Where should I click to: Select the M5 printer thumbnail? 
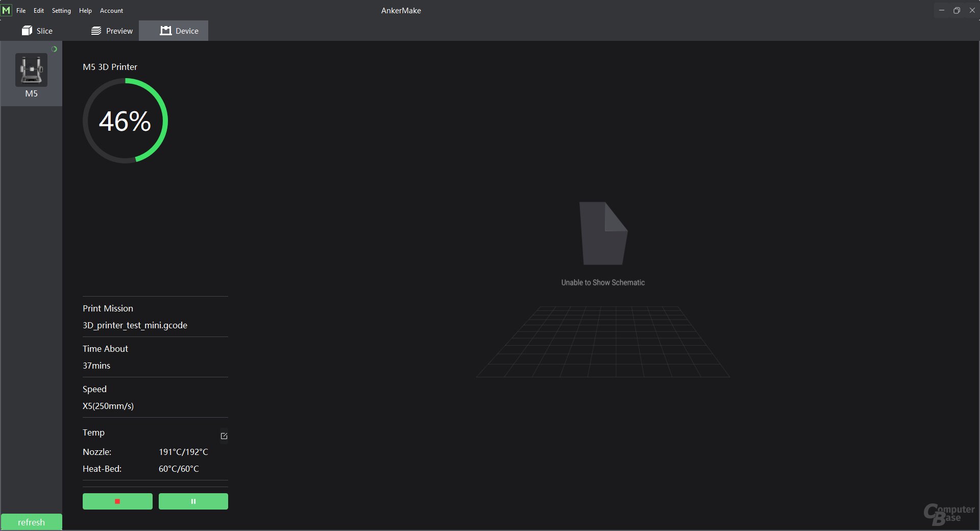pos(31,70)
